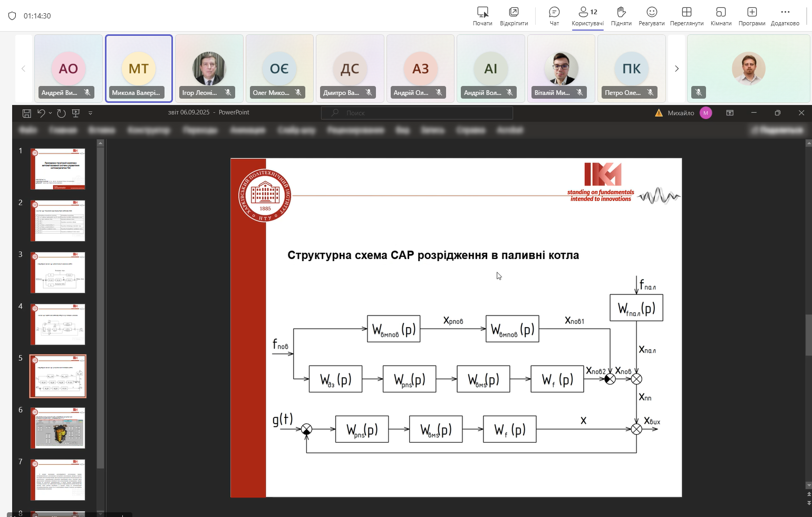Start the slide show from the beginning icon
The image size is (812, 517).
76,113
